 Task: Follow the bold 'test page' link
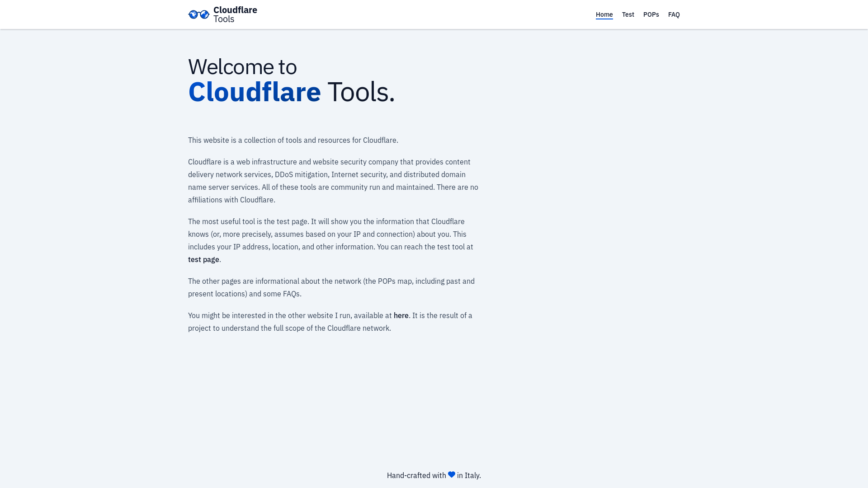coord(203,259)
